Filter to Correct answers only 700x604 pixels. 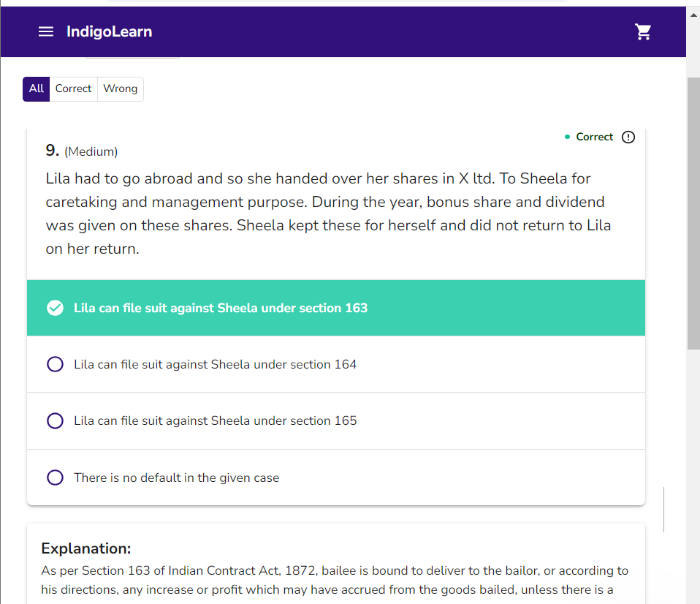pyautogui.click(x=73, y=89)
